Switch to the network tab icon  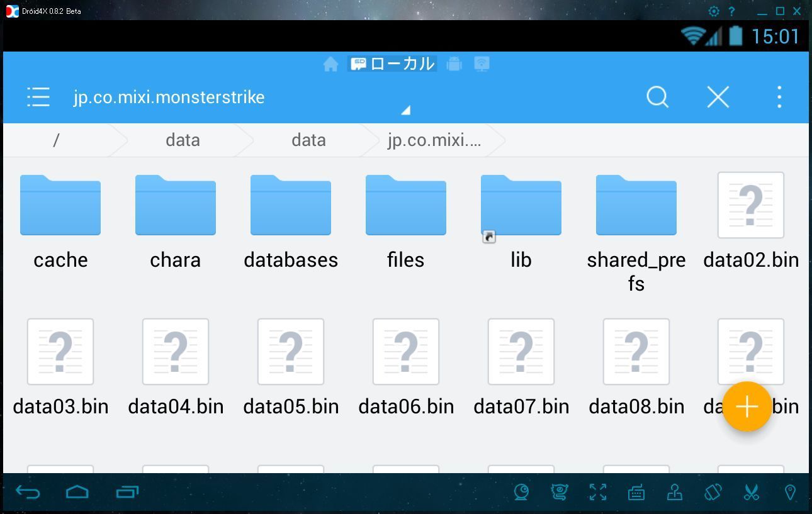482,64
